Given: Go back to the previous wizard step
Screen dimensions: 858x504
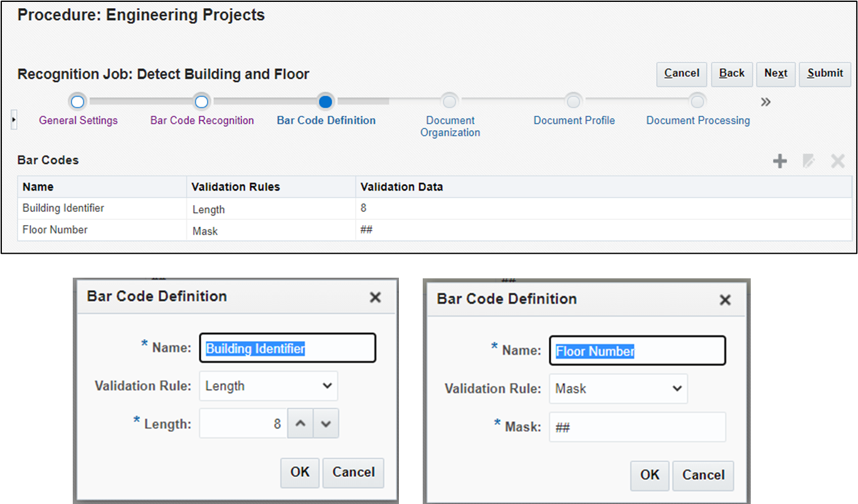Looking at the screenshot, I should click(731, 74).
